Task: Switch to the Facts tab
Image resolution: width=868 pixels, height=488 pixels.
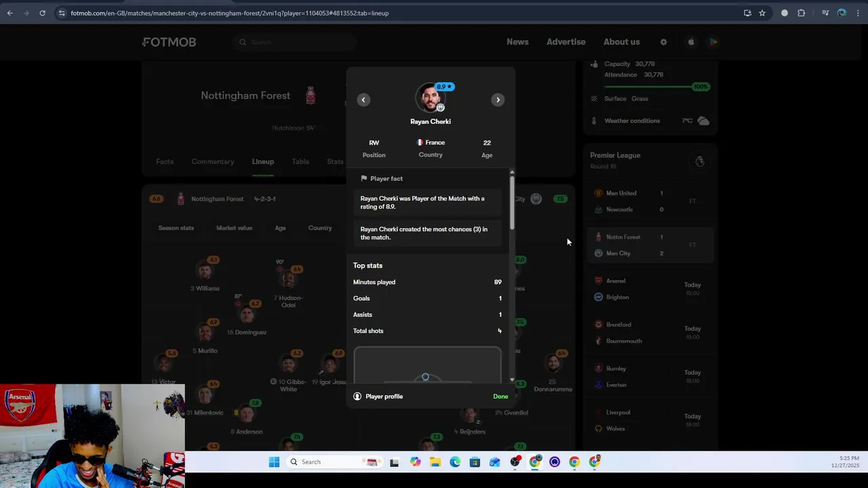Action: click(x=165, y=162)
